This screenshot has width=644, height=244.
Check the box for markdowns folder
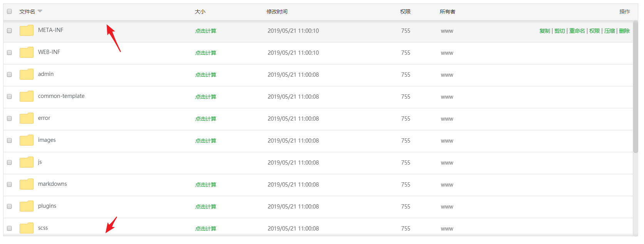point(9,184)
